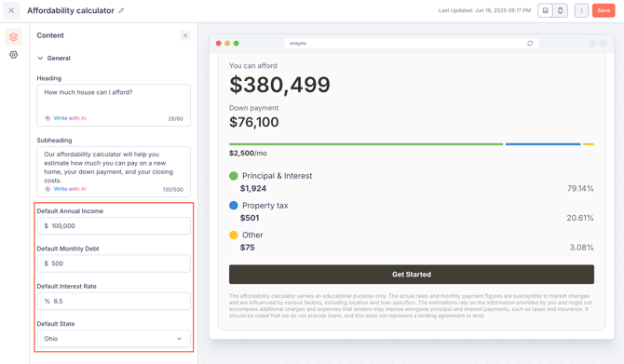Click the Default Annual Income field
The height and width of the screenshot is (364, 624).
coord(114,226)
